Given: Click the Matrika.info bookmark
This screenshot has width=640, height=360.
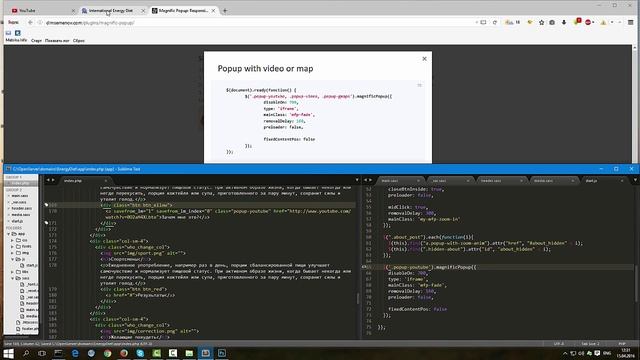Looking at the screenshot, I should pos(16,40).
